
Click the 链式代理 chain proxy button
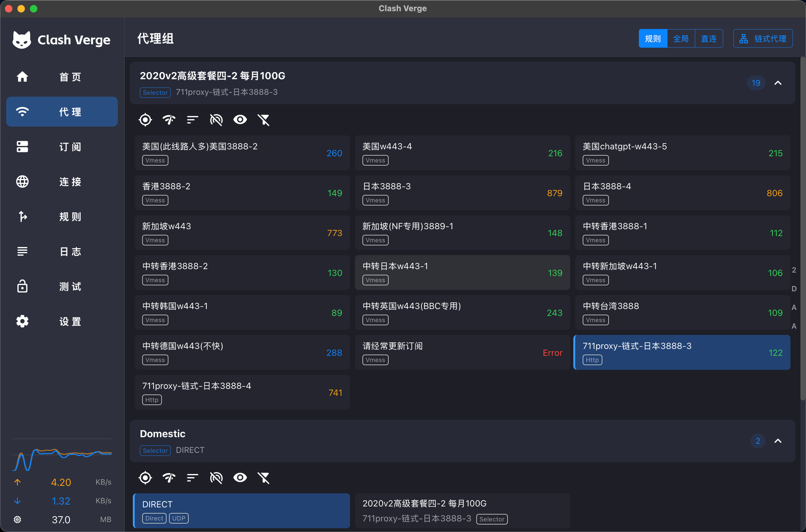(x=763, y=39)
